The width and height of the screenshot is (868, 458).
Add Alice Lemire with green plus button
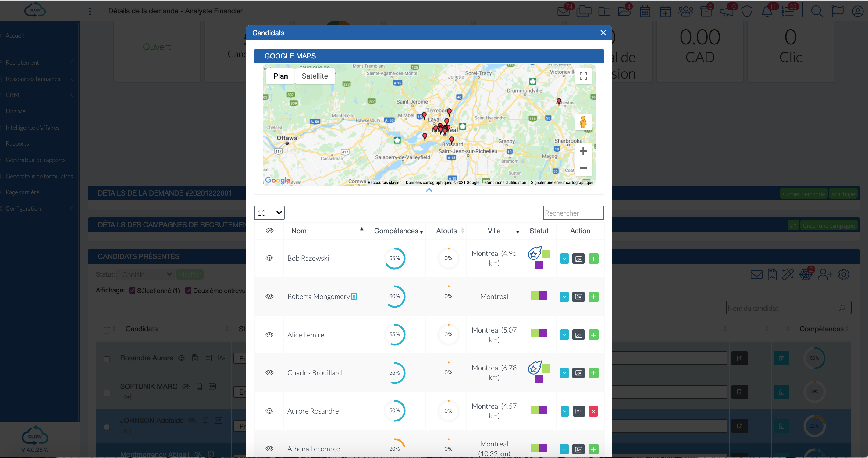coord(594,335)
